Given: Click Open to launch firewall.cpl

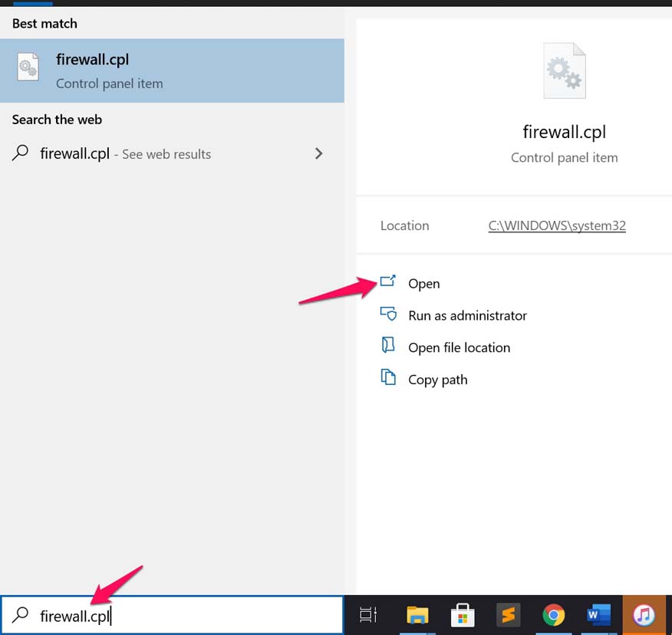Looking at the screenshot, I should pyautogui.click(x=424, y=283).
